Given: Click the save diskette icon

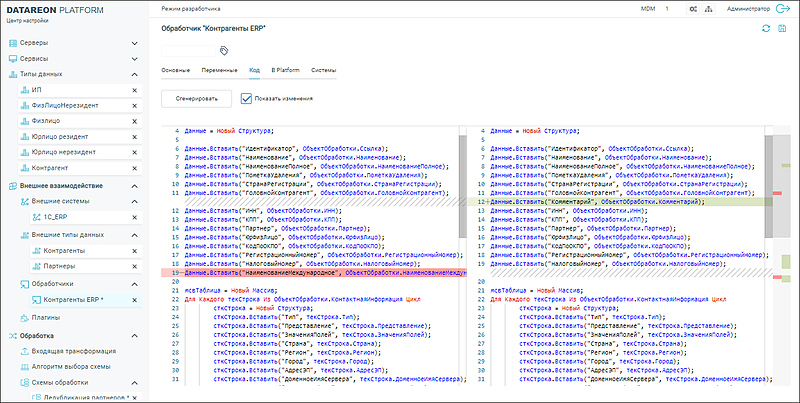Looking at the screenshot, I should tap(781, 29).
